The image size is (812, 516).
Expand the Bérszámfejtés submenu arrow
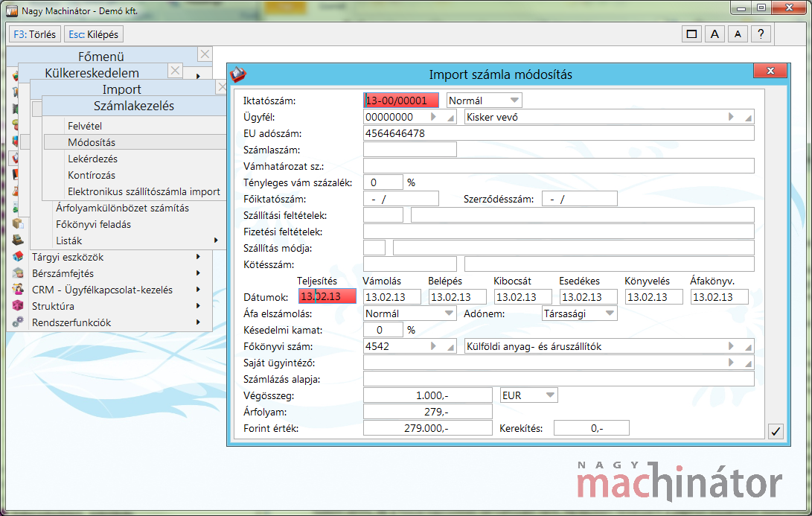[198, 273]
